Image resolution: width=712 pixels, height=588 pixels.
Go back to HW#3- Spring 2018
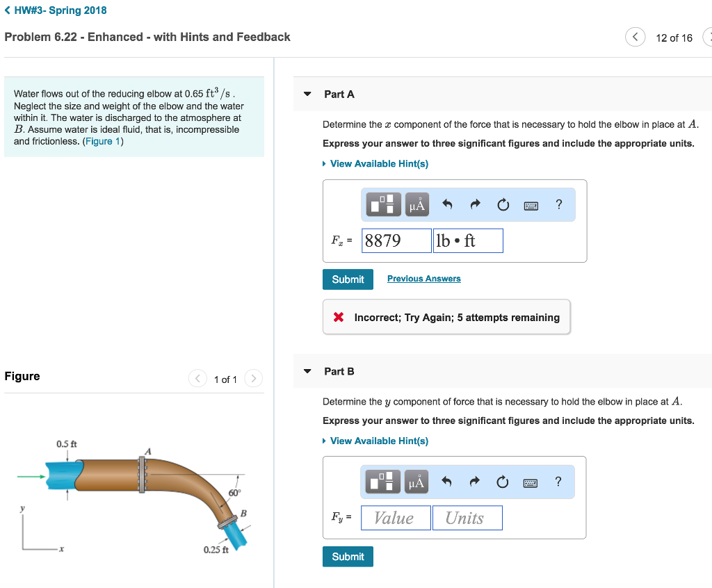pyautogui.click(x=56, y=10)
